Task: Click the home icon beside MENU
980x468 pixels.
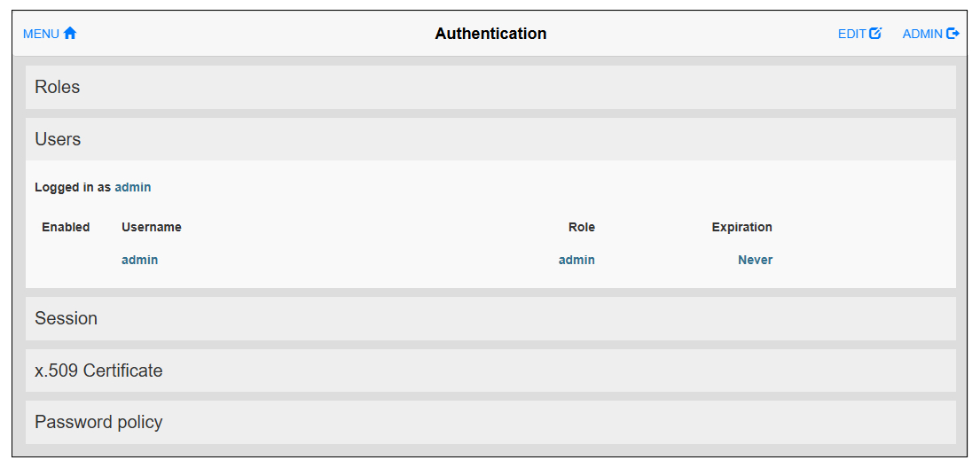Action: [x=70, y=34]
